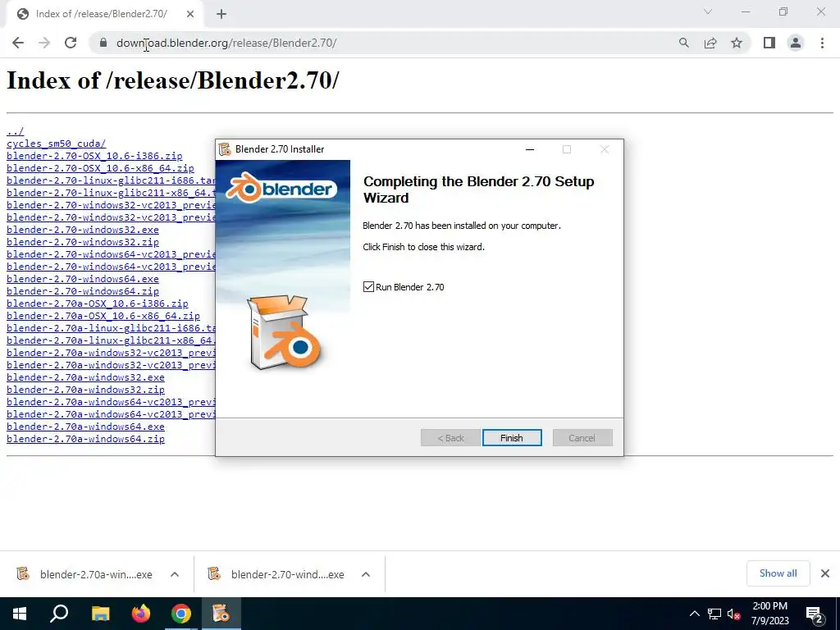Download blender-2.70a-windows64.zip
Screen dimensions: 840x630
pos(85,439)
